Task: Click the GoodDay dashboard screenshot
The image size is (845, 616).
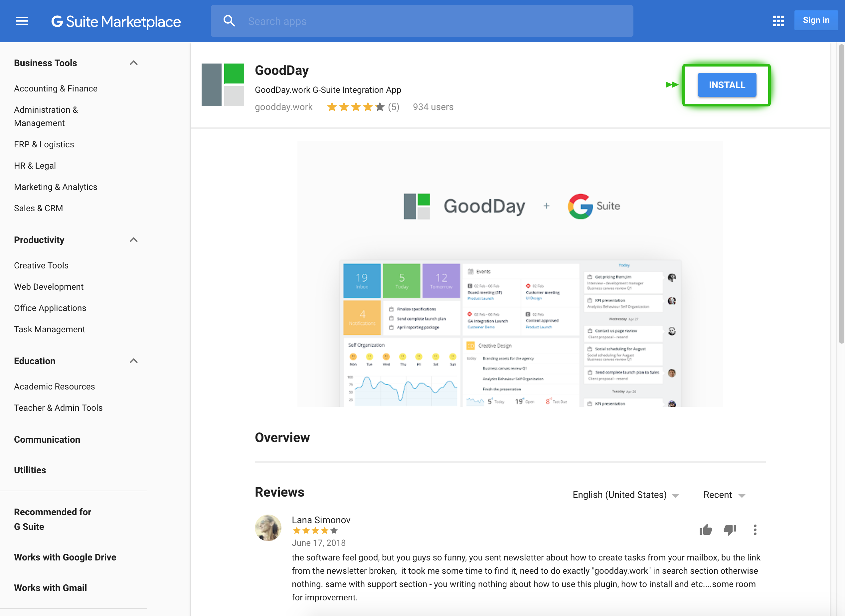Action: click(x=510, y=274)
